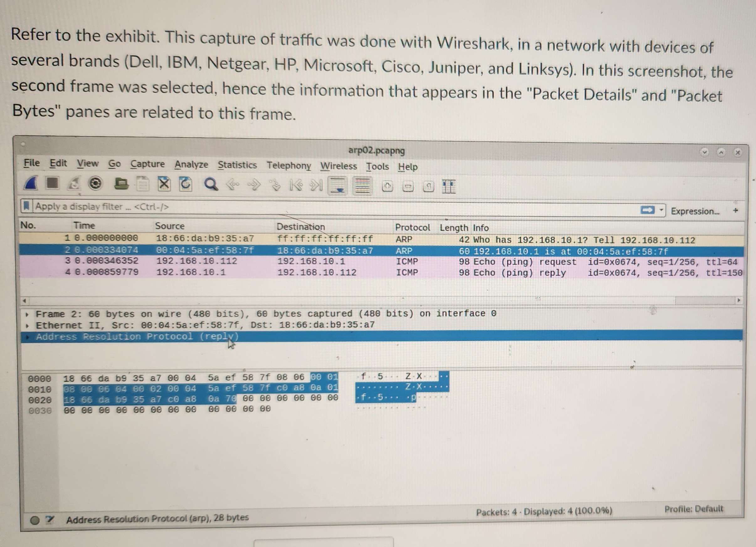Close this capture file icon
Viewport: 756px width, 547px height.
164,184
